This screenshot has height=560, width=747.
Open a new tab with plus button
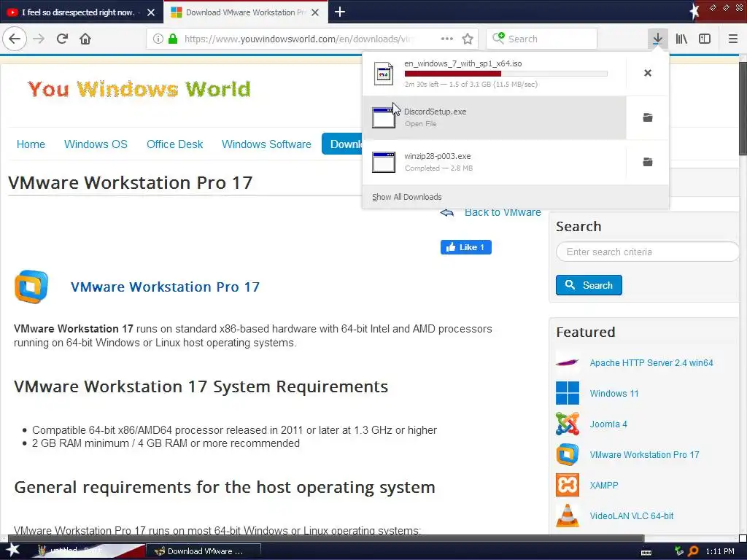(340, 12)
